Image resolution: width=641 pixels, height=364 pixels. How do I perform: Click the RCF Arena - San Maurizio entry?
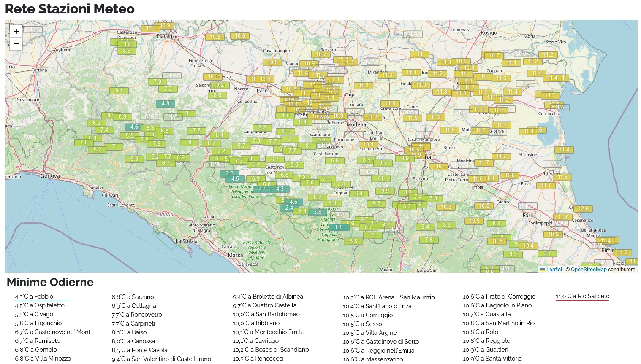coord(388,297)
